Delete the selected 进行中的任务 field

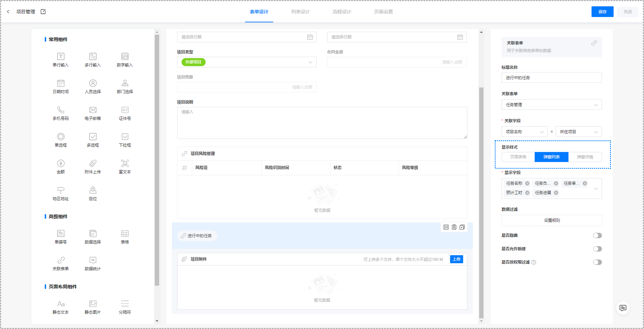click(x=454, y=227)
